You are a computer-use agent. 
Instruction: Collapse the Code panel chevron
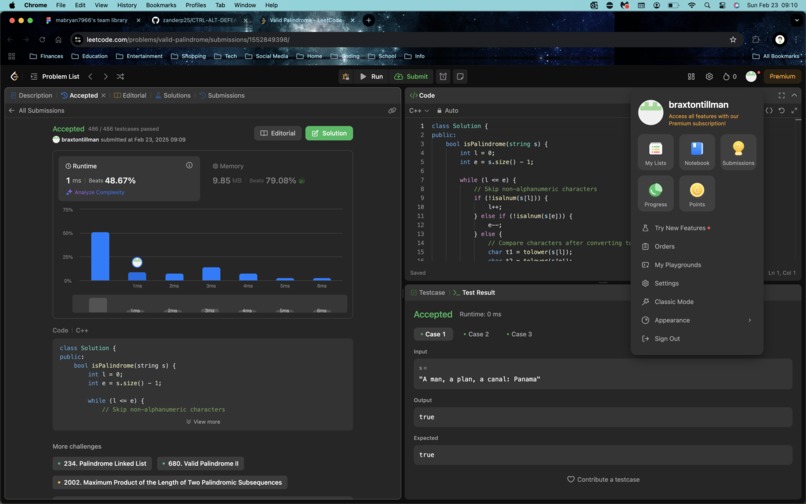pyautogui.click(x=794, y=95)
